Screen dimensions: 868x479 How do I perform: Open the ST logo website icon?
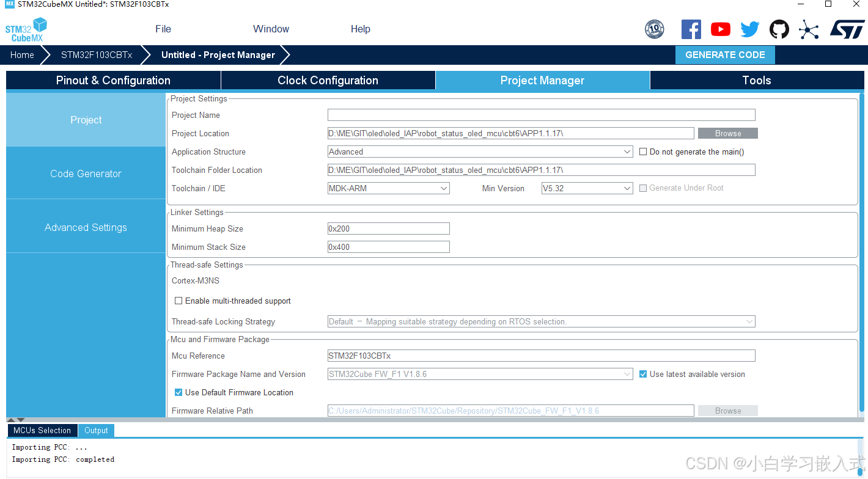point(847,29)
